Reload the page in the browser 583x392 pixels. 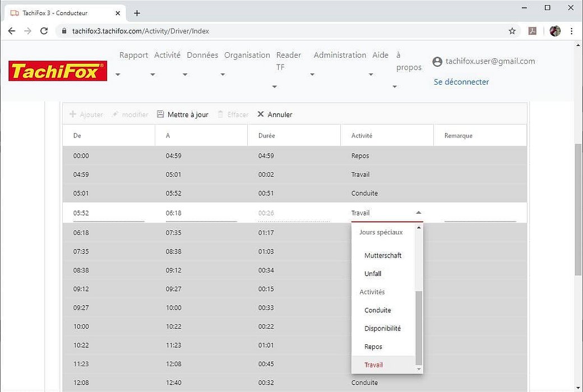pos(44,31)
